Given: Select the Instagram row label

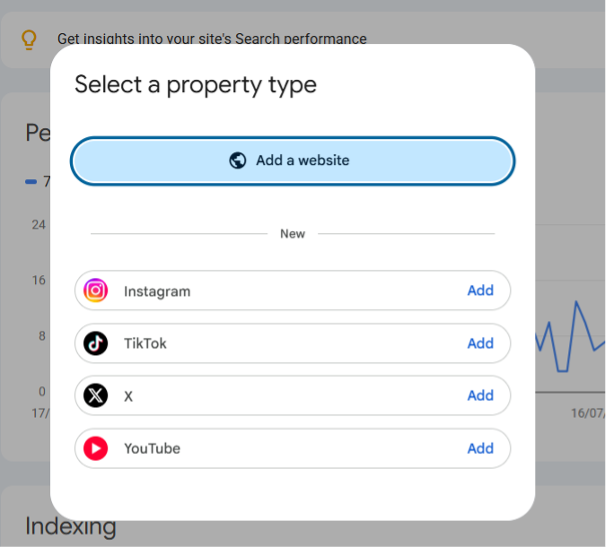Looking at the screenshot, I should coord(157,291).
